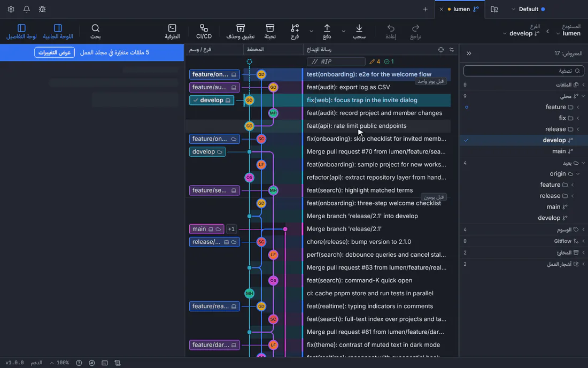Click the bug report icon

point(42,9)
